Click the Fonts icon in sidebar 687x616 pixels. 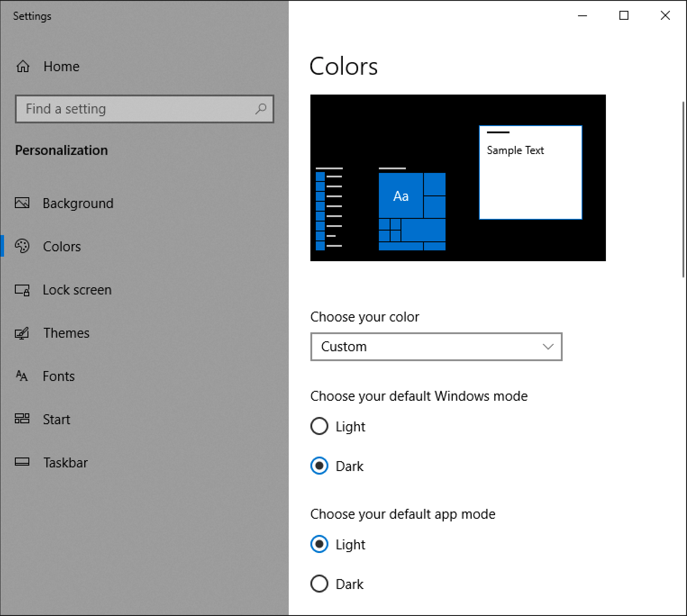[22, 376]
